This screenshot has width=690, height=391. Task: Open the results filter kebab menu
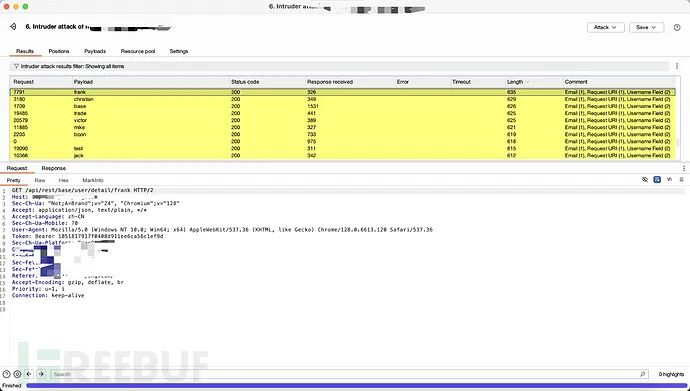677,66
